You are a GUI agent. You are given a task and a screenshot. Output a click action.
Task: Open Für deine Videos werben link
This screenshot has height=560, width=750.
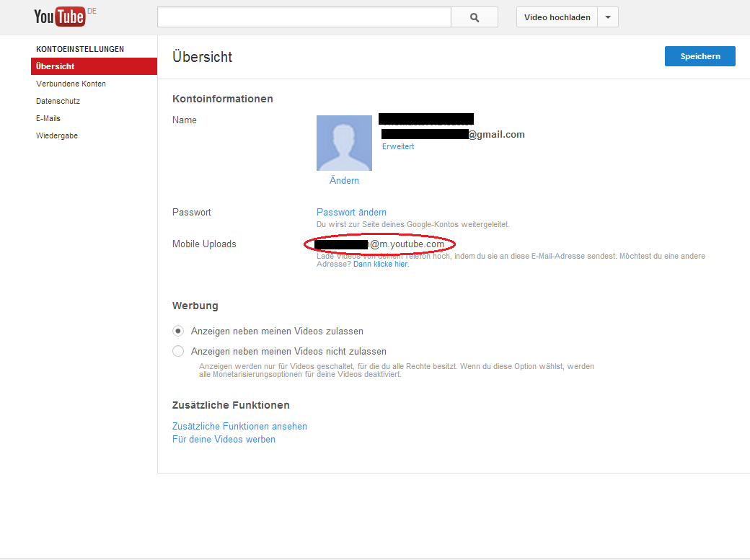[x=224, y=439]
